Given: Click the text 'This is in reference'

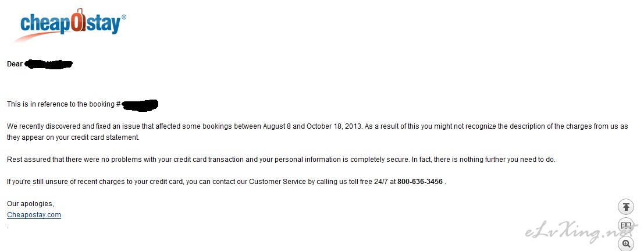Looking at the screenshot, I should click(37, 104).
